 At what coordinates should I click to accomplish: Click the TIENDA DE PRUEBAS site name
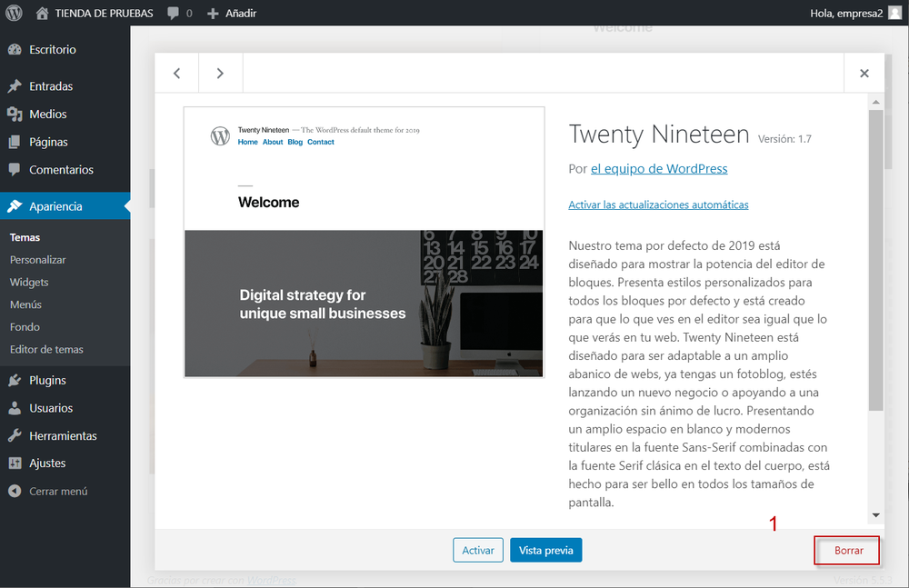(x=104, y=13)
